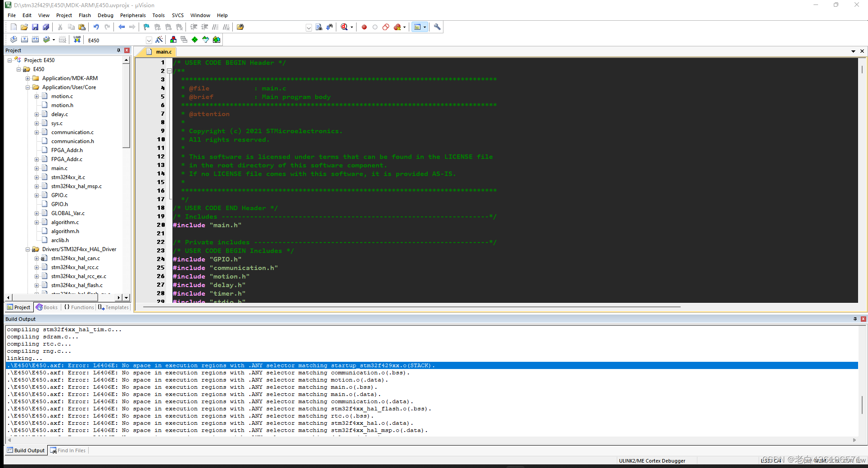Close the Project panel

[127, 50]
